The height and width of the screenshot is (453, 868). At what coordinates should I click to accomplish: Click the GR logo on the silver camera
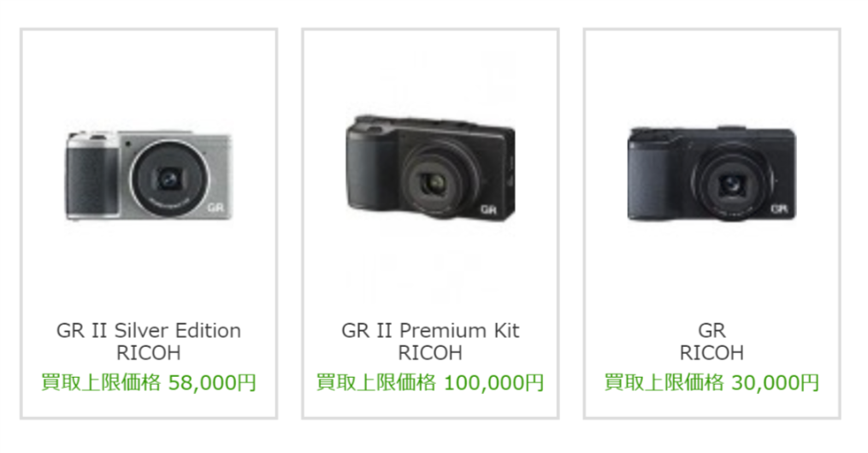[216, 208]
